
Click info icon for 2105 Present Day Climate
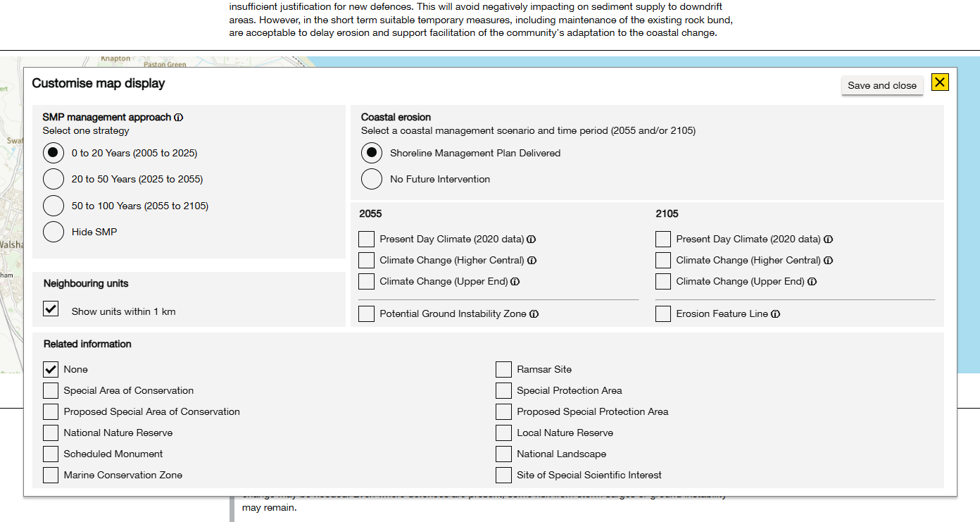(828, 240)
